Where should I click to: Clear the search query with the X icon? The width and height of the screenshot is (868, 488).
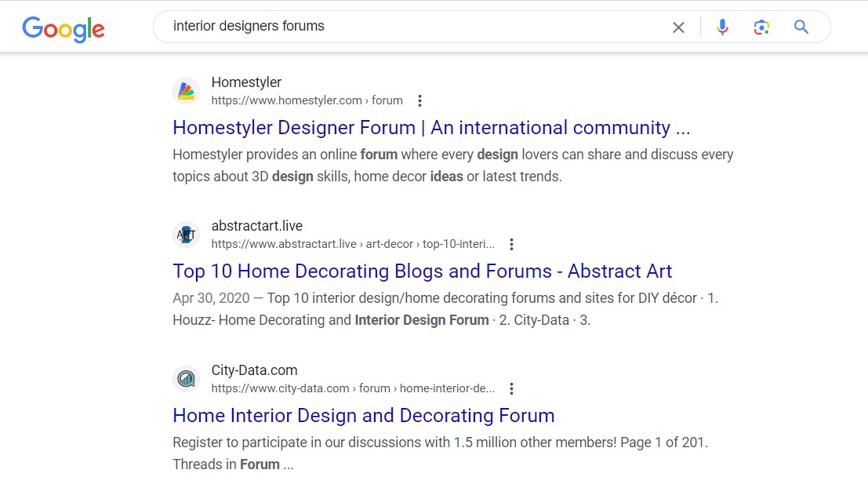click(x=678, y=27)
